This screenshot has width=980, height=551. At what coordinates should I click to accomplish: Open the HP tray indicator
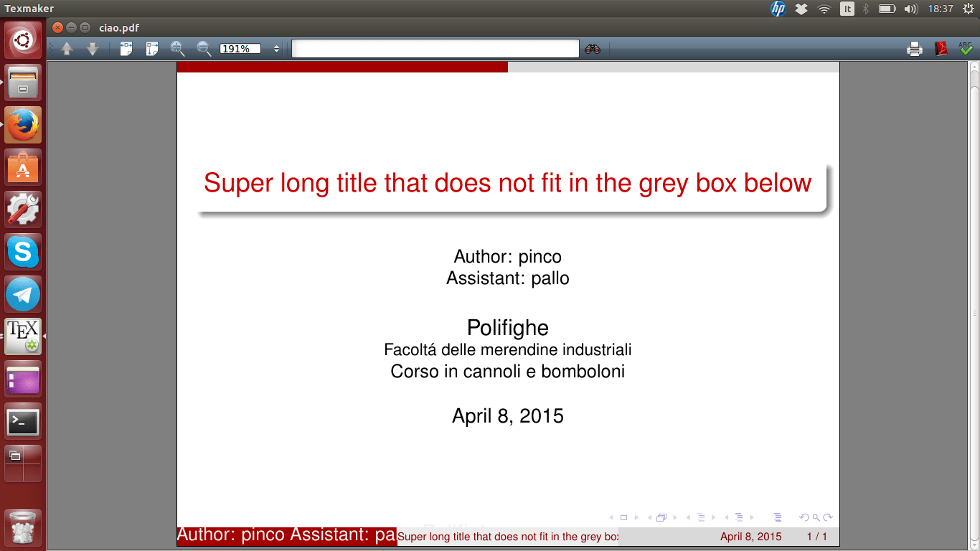(778, 9)
